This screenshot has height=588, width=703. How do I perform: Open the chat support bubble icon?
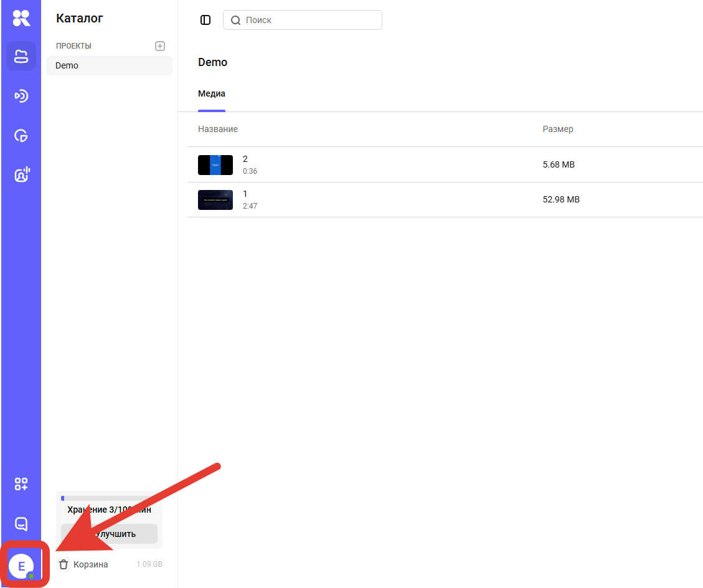[x=21, y=524]
